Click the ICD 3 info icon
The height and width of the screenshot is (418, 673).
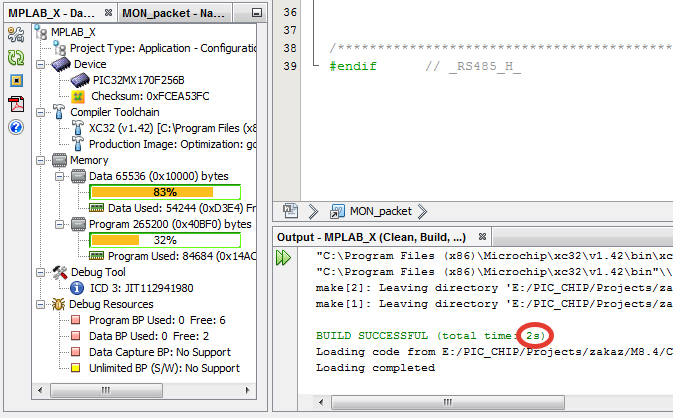pyautogui.click(x=77, y=288)
